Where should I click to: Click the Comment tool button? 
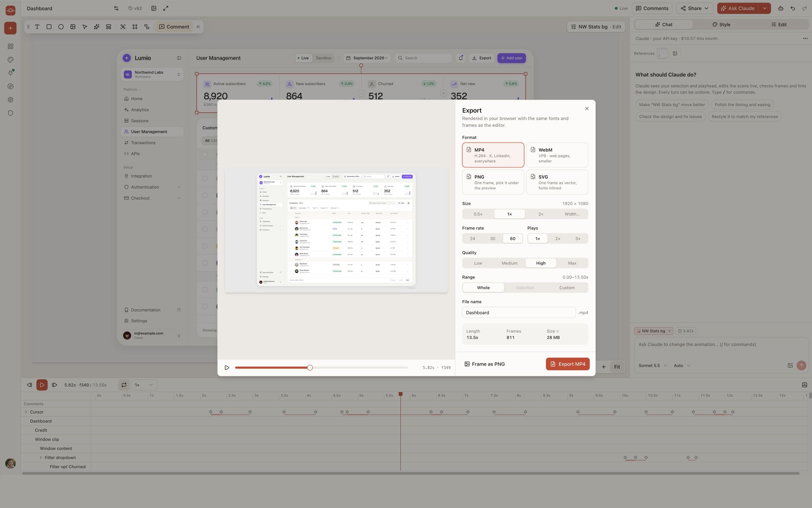[174, 27]
